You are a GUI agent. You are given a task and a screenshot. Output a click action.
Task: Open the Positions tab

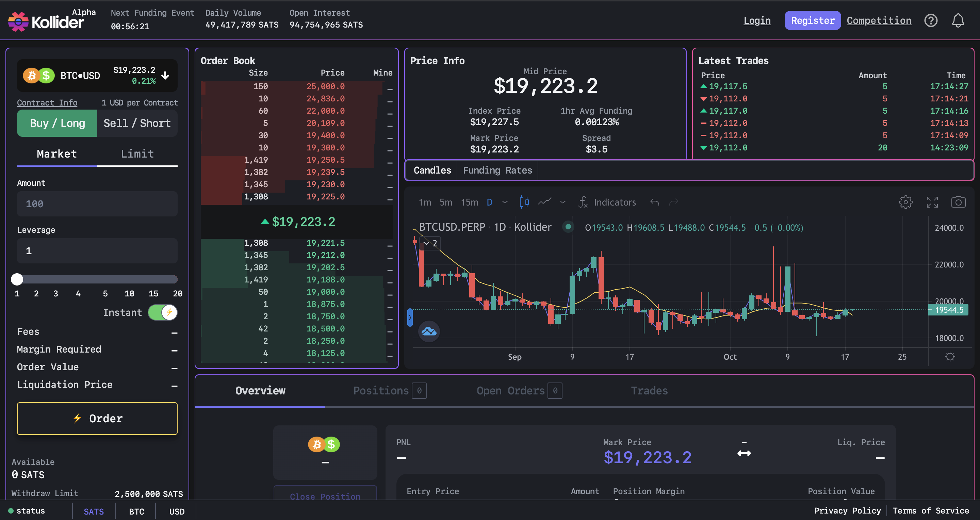tap(381, 391)
